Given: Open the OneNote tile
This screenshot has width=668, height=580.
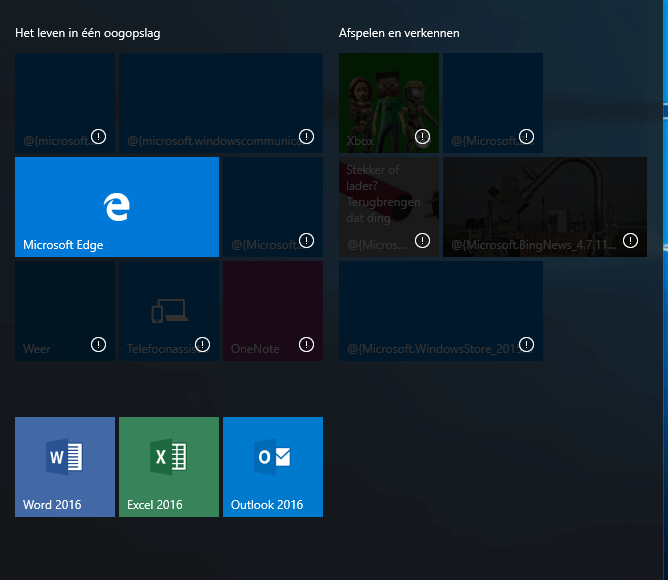Looking at the screenshot, I should [x=273, y=311].
